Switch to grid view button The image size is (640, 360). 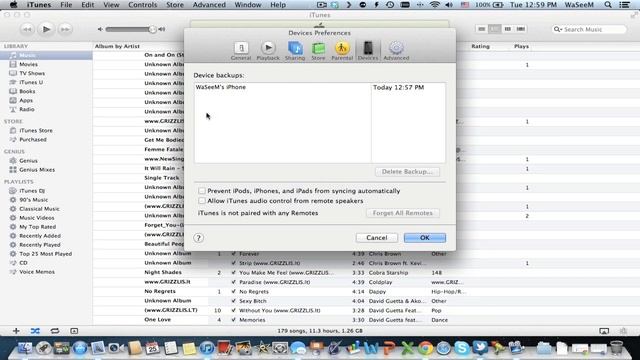(x=507, y=29)
